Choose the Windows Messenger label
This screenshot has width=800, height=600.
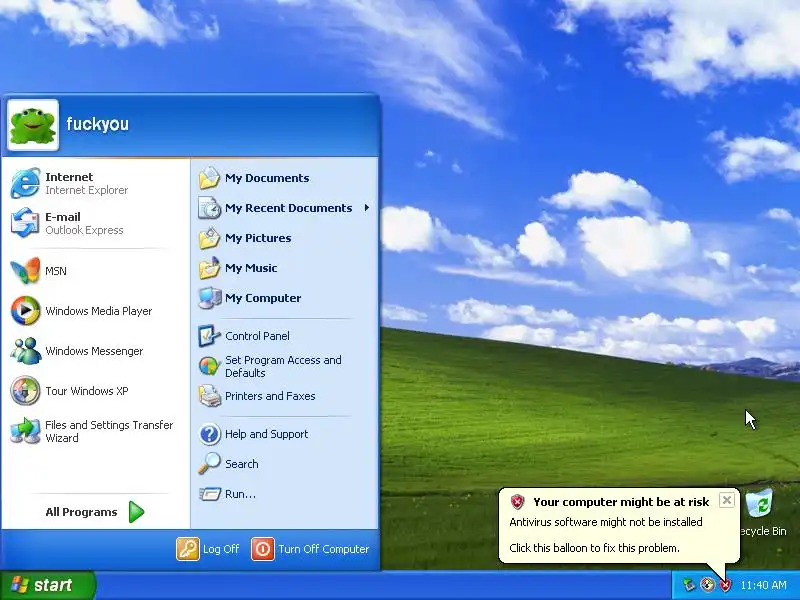click(94, 351)
